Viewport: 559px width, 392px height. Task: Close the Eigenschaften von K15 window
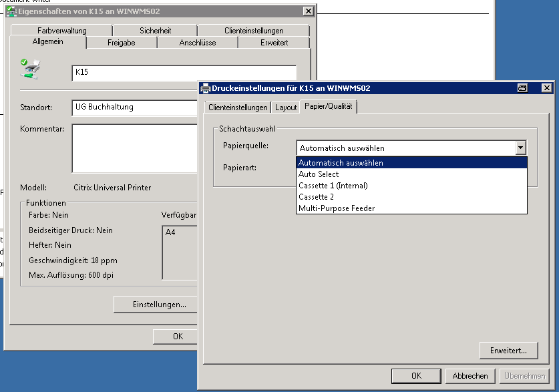pos(309,11)
